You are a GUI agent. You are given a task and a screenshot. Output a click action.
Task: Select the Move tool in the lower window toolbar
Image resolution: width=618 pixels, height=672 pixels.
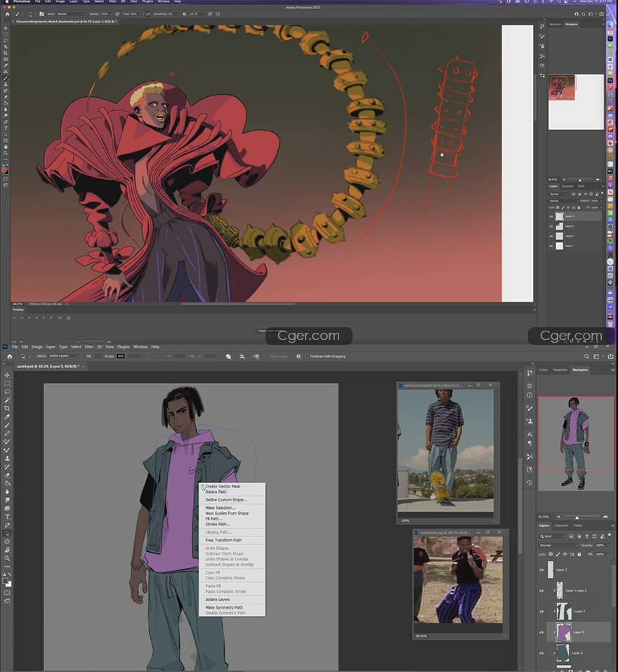coord(8,375)
